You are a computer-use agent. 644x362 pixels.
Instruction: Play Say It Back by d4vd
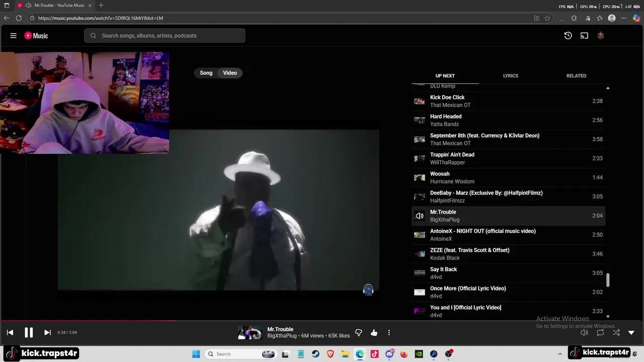click(508, 273)
